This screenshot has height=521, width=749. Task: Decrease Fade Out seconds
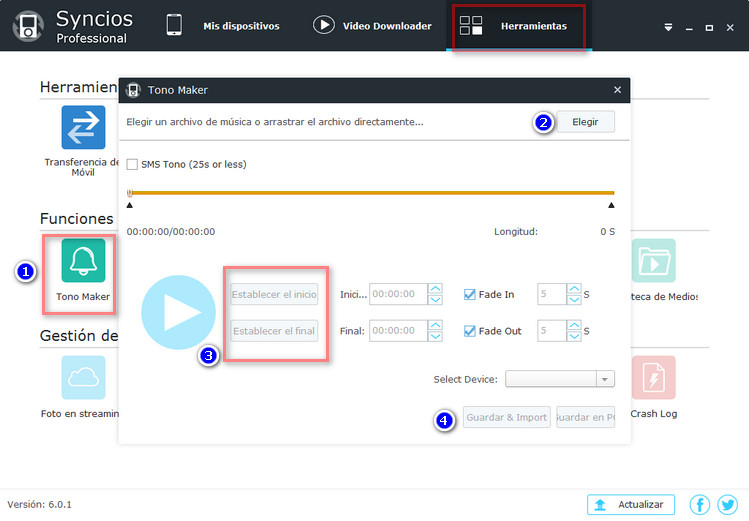[574, 337]
